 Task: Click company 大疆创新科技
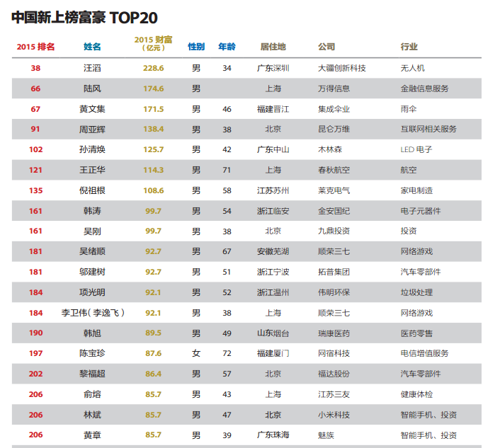click(342, 68)
